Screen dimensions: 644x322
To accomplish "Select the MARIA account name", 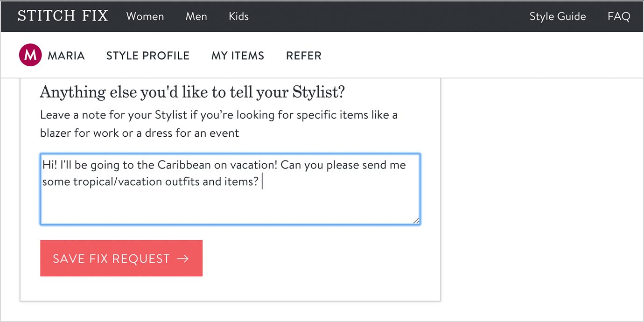I will (x=66, y=56).
